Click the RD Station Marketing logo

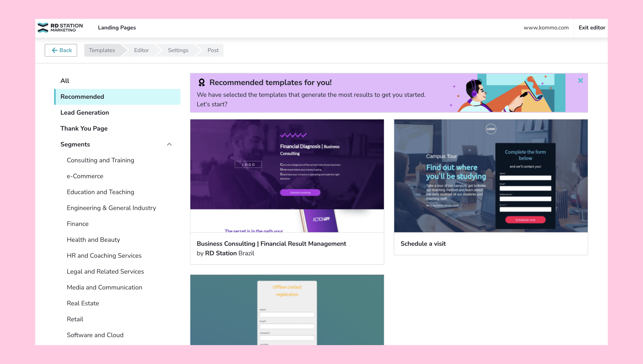tap(60, 27)
